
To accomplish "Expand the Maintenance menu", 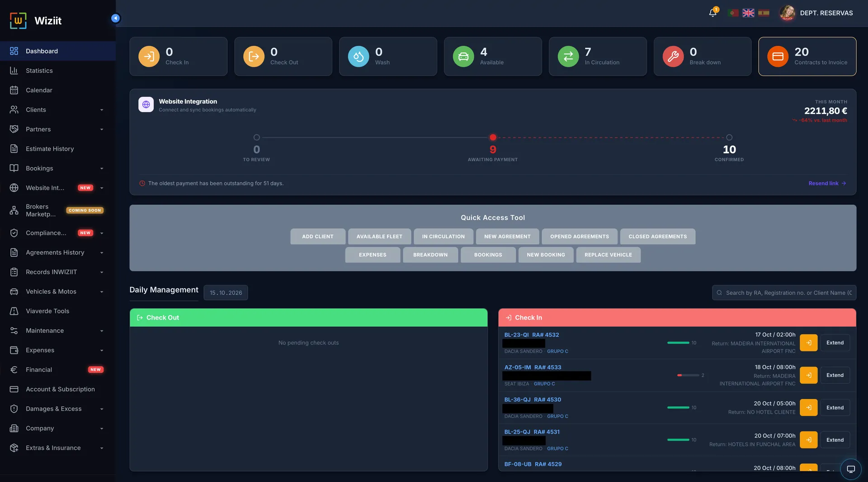I will [58, 331].
